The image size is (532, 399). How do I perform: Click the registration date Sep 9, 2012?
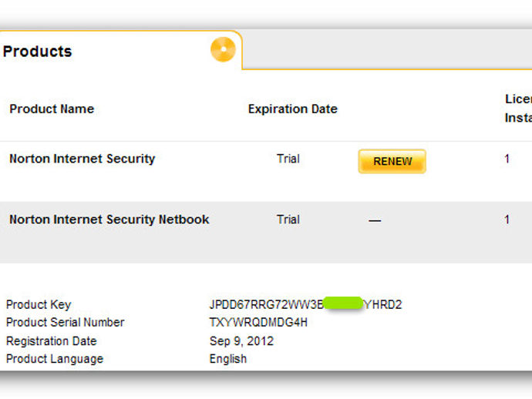[241, 340]
